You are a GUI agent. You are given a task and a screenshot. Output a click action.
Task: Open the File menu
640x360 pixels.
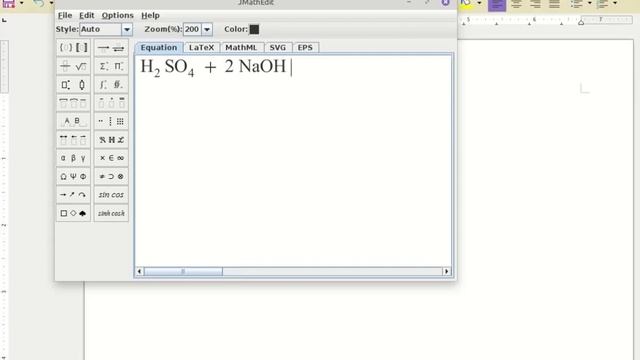pyautogui.click(x=65, y=16)
